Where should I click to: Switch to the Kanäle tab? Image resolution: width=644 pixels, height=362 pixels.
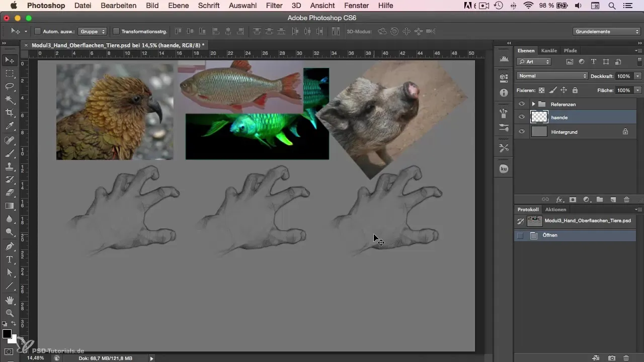pos(549,51)
